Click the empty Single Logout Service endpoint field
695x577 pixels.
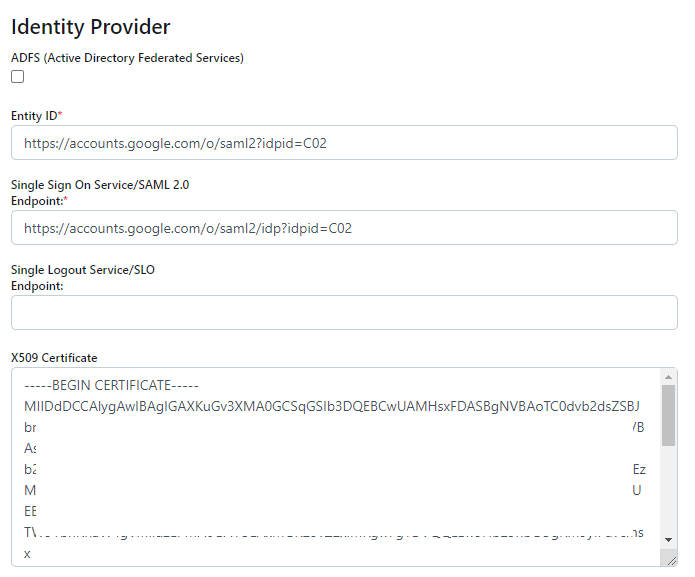(344, 313)
